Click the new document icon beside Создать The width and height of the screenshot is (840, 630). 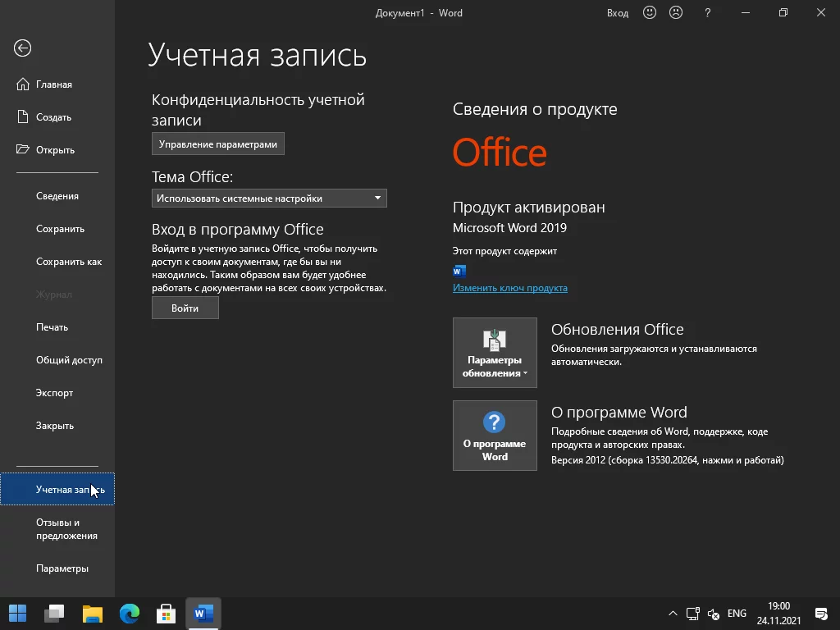tap(22, 116)
